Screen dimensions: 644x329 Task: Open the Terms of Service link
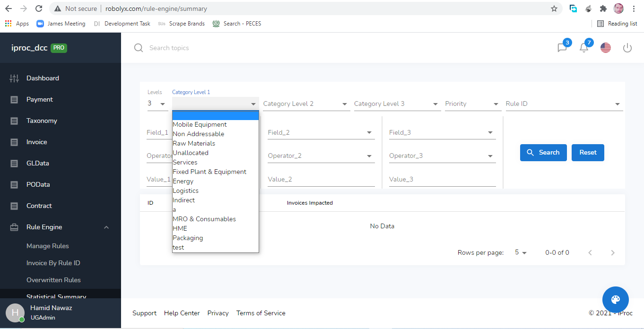tap(261, 313)
